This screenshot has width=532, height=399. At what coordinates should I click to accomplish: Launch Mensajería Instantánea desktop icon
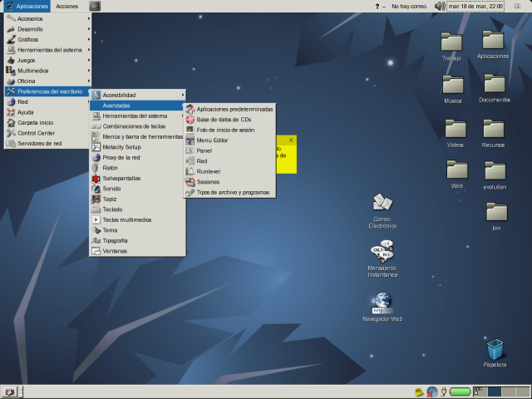(x=382, y=253)
